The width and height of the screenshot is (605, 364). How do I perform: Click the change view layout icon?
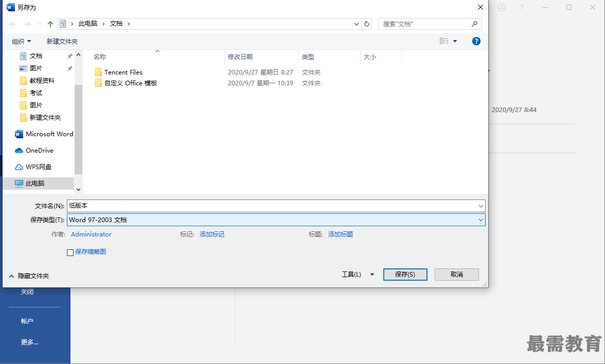444,41
